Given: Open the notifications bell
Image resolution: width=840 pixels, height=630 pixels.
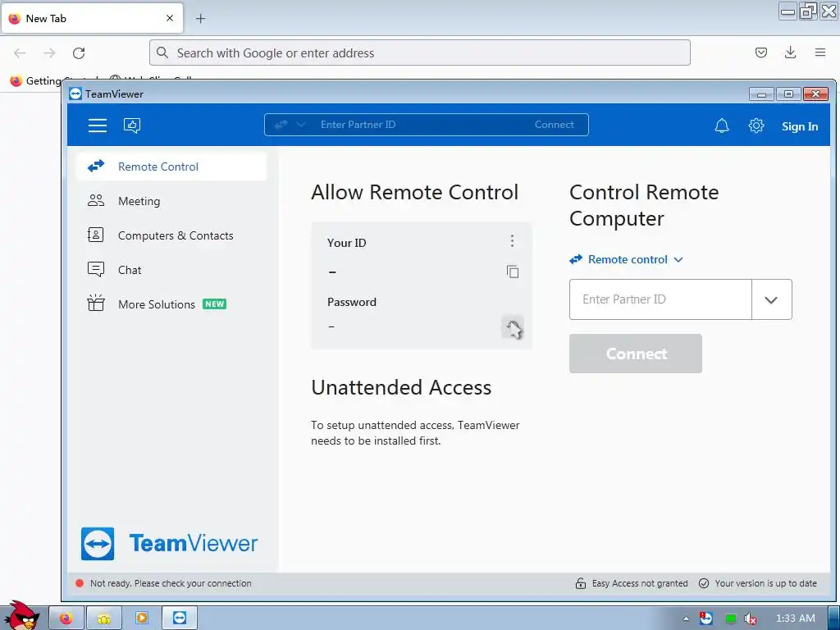Looking at the screenshot, I should (722, 126).
